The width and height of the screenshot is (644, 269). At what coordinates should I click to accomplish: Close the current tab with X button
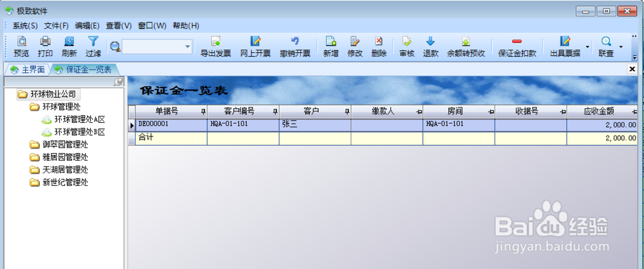coord(632,70)
